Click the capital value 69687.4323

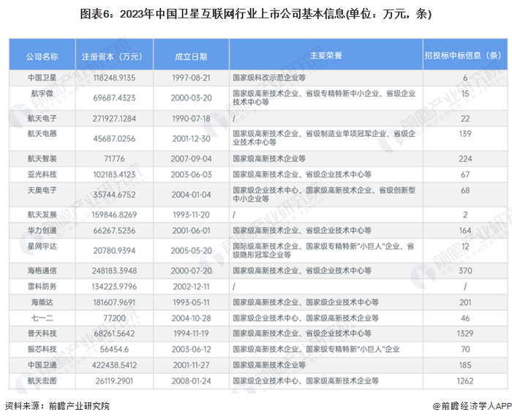click(x=114, y=97)
